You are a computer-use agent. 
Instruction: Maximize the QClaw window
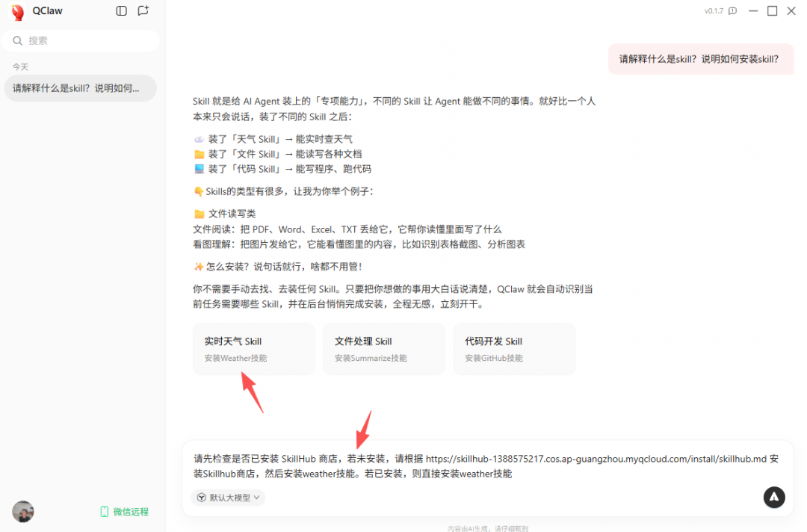(772, 10)
